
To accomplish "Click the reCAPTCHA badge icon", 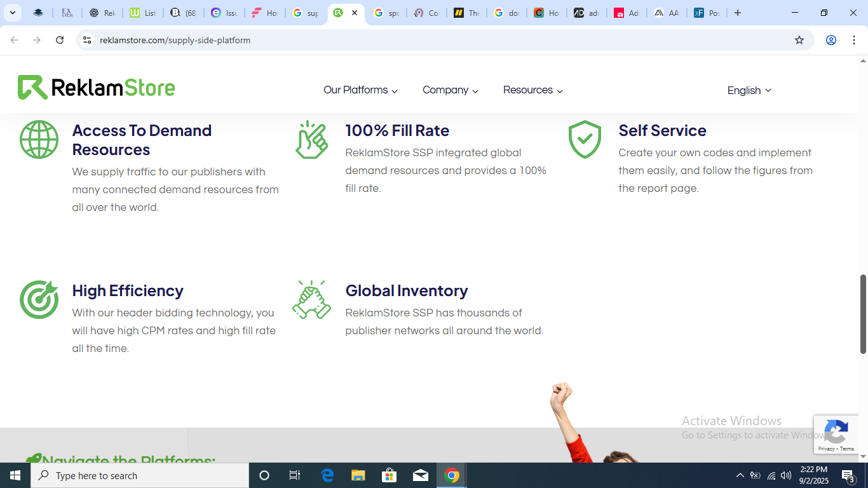I will (x=836, y=432).
